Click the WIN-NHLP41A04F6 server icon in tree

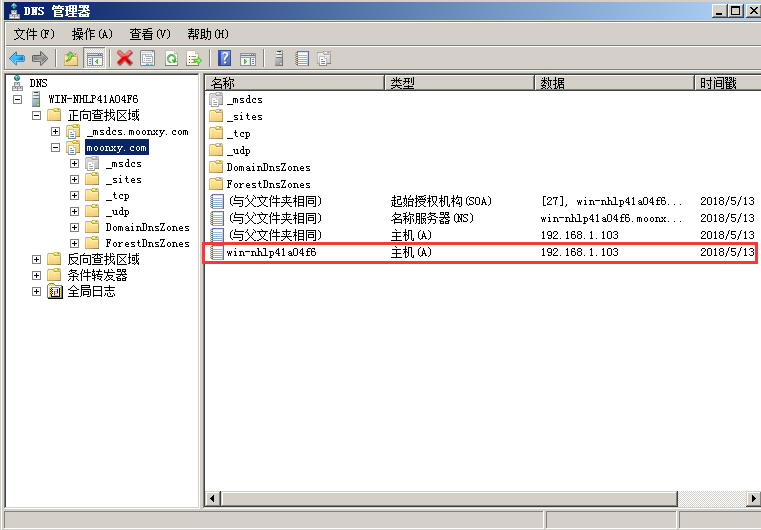pyautogui.click(x=36, y=99)
